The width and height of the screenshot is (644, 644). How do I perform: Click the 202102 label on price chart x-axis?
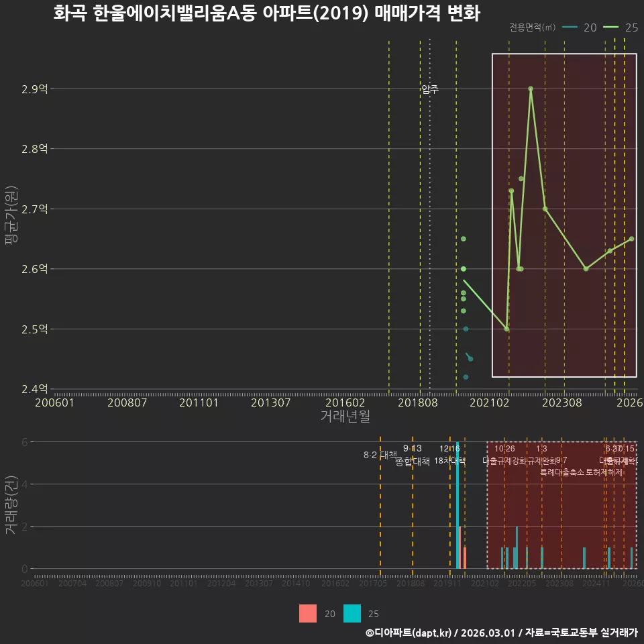pos(489,402)
